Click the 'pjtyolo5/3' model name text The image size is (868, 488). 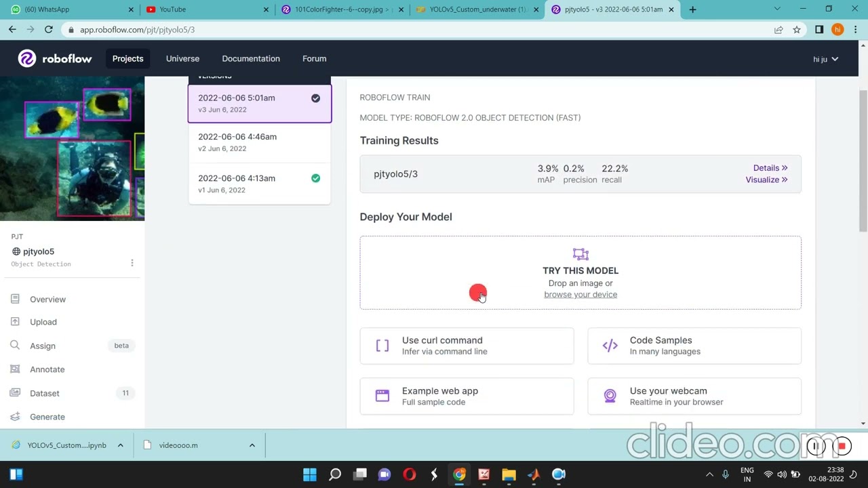pos(395,174)
